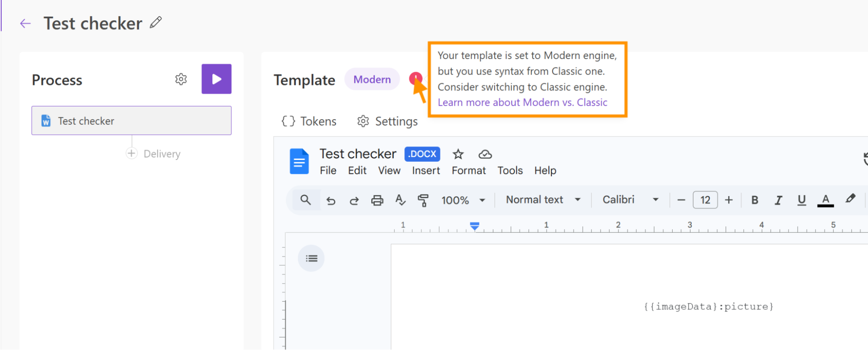Select the paint format roller icon
This screenshot has width=868, height=350.
click(x=423, y=200)
